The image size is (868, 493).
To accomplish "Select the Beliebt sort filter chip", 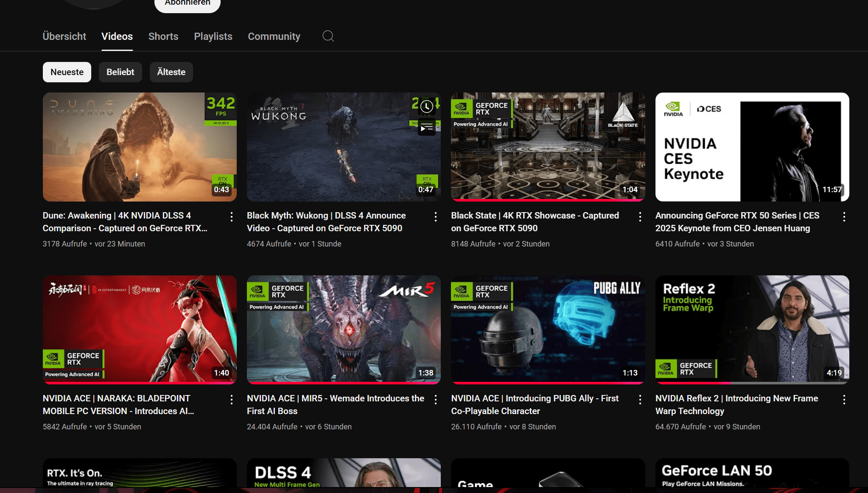I will [x=120, y=72].
